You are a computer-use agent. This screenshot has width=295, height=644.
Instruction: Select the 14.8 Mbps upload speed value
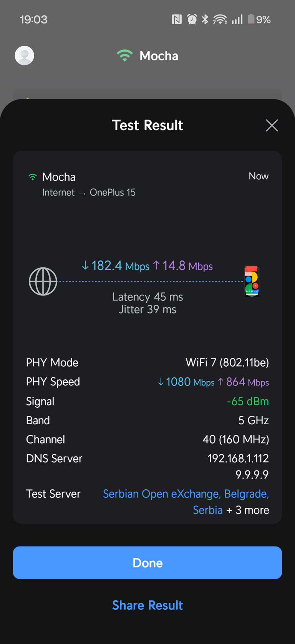tap(183, 265)
